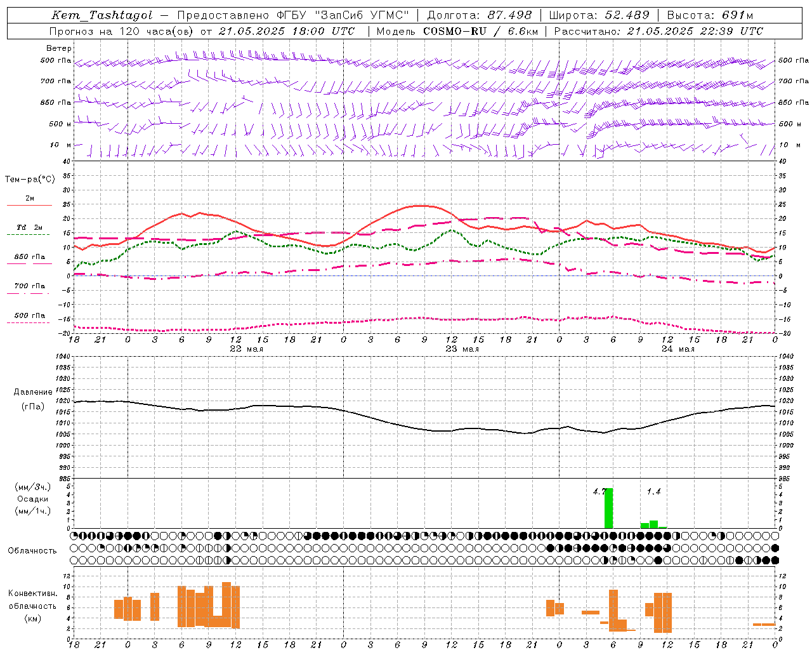Click the forecast start 21.05.2025 18:00 UTC
Image resolution: width=812 pixels, height=650 pixels.
click(x=286, y=31)
